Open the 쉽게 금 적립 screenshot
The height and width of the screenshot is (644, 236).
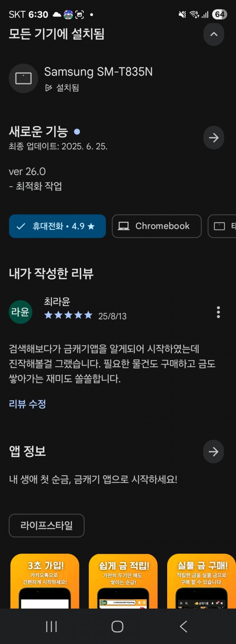(123, 581)
